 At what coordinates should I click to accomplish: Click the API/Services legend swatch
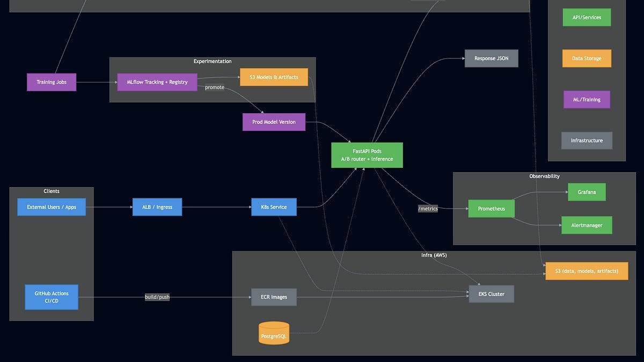pos(587,17)
